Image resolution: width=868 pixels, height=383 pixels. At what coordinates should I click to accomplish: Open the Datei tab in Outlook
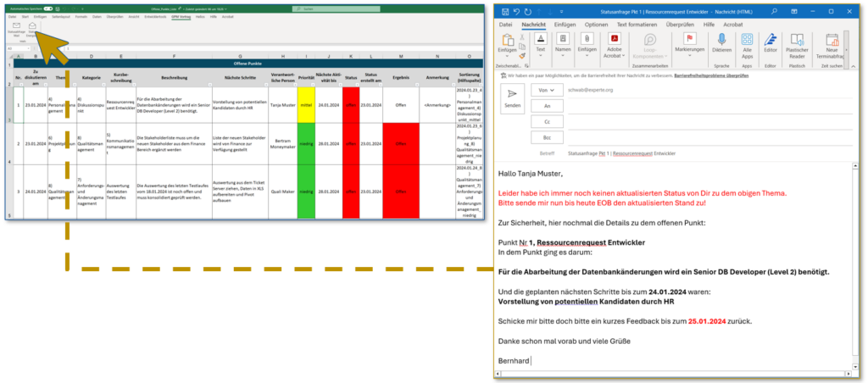tap(505, 25)
